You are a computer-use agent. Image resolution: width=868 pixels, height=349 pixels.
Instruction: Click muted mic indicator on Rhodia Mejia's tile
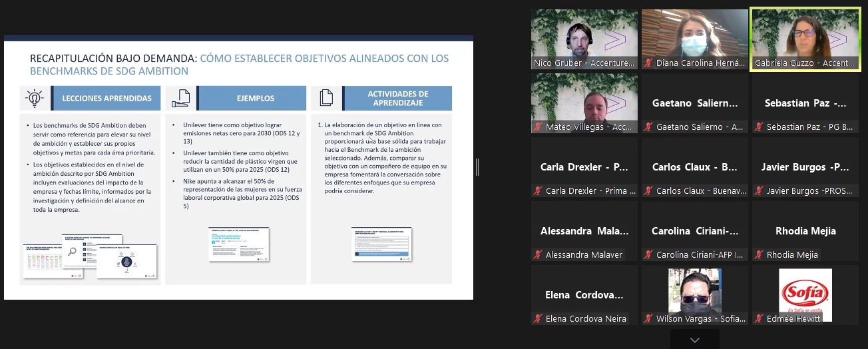(759, 255)
